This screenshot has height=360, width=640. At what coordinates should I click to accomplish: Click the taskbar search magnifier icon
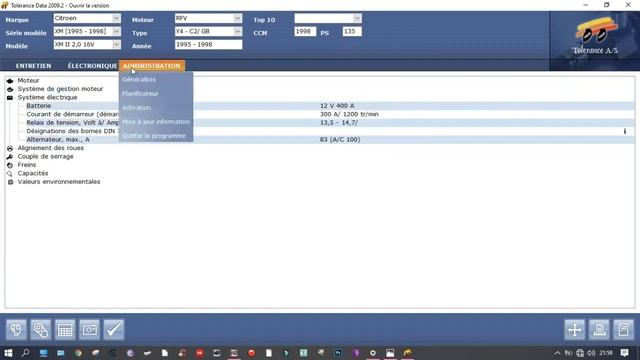click(x=25, y=353)
